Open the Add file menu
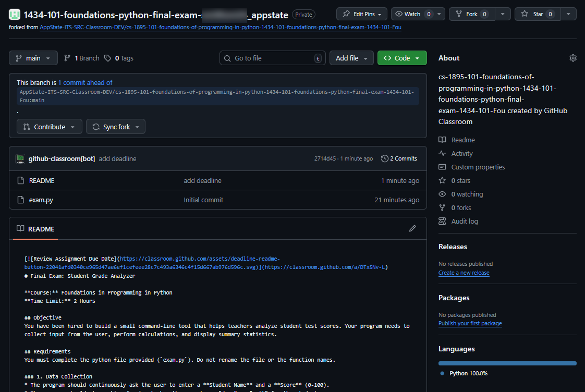The height and width of the screenshot is (392, 585). coord(351,58)
